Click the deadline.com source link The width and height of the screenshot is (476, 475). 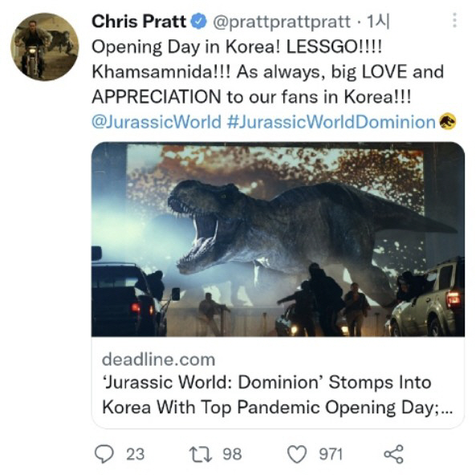158,359
